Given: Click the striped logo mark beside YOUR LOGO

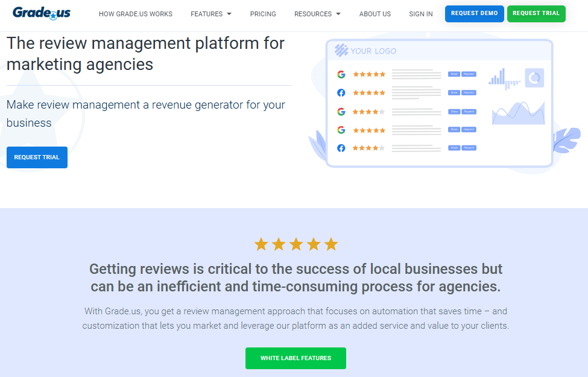Looking at the screenshot, I should tap(341, 50).
